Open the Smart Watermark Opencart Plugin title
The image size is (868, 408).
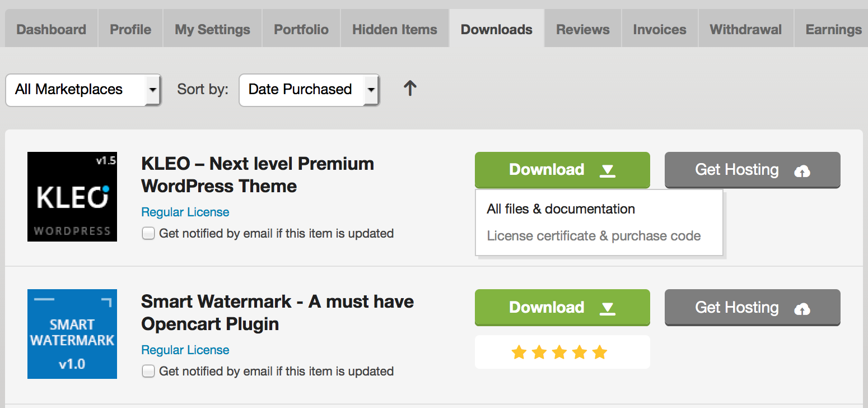(278, 313)
